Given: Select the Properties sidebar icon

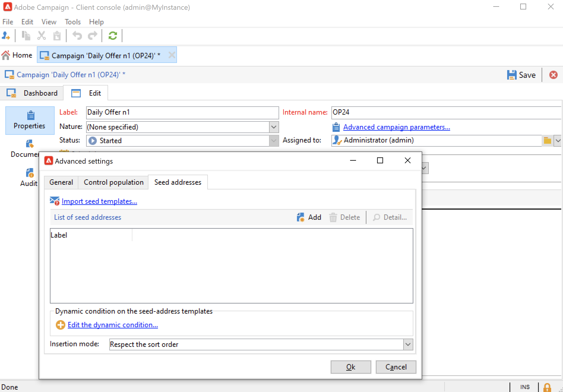Looking at the screenshot, I should point(30,120).
